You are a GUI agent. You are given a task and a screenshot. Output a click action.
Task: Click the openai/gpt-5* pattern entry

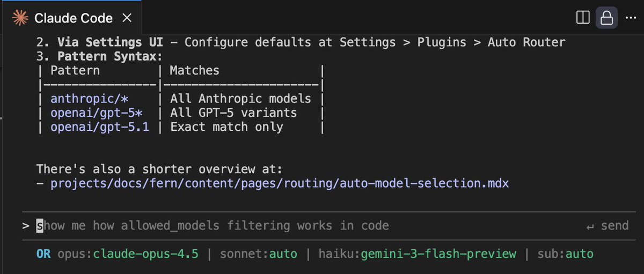96,113
